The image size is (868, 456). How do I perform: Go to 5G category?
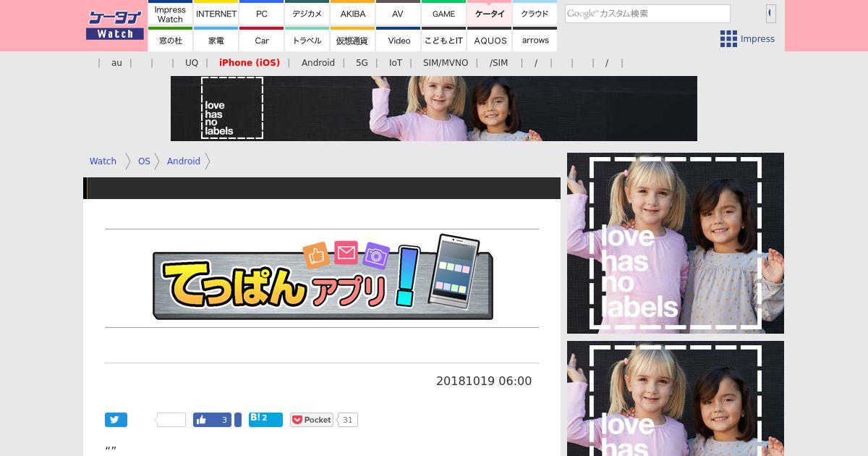(x=362, y=63)
